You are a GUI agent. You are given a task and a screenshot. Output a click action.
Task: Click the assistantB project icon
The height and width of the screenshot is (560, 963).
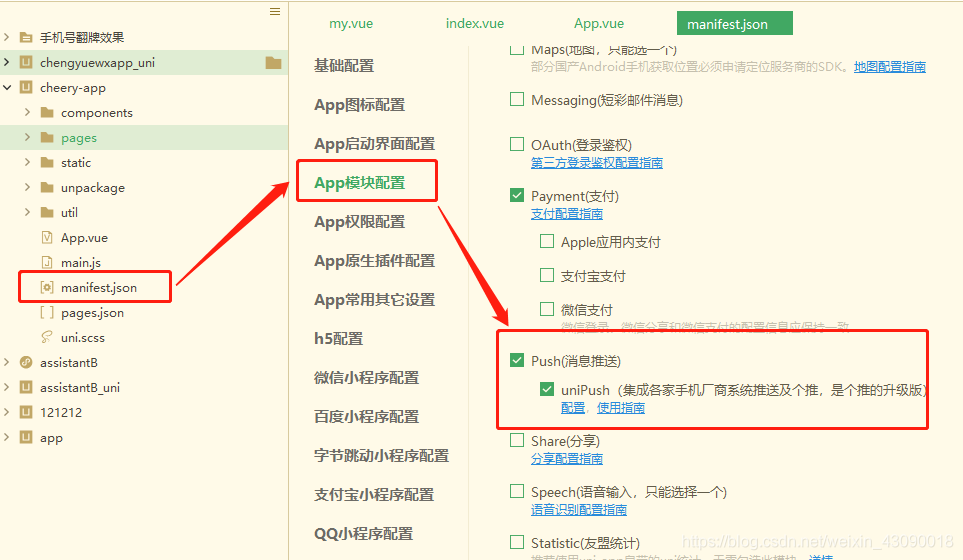click(x=26, y=362)
